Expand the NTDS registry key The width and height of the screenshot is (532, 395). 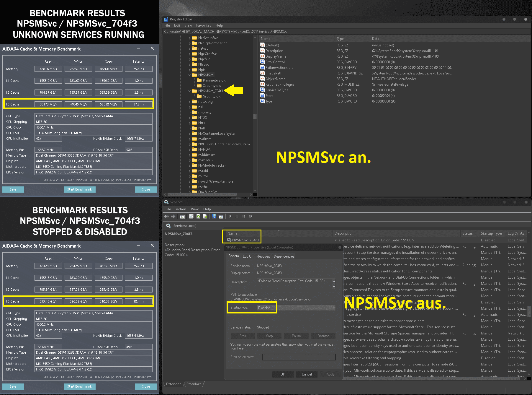coord(189,118)
